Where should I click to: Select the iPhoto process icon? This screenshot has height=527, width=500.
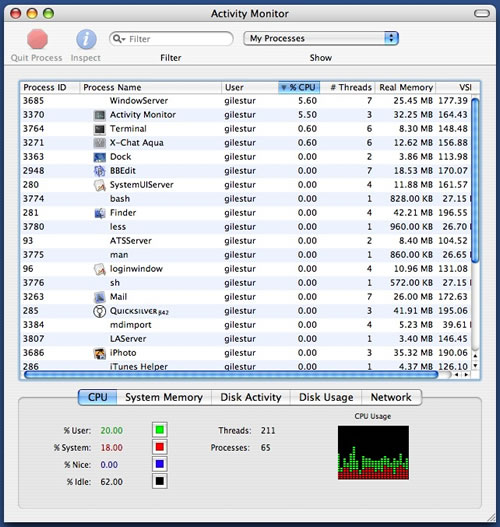coord(99,353)
